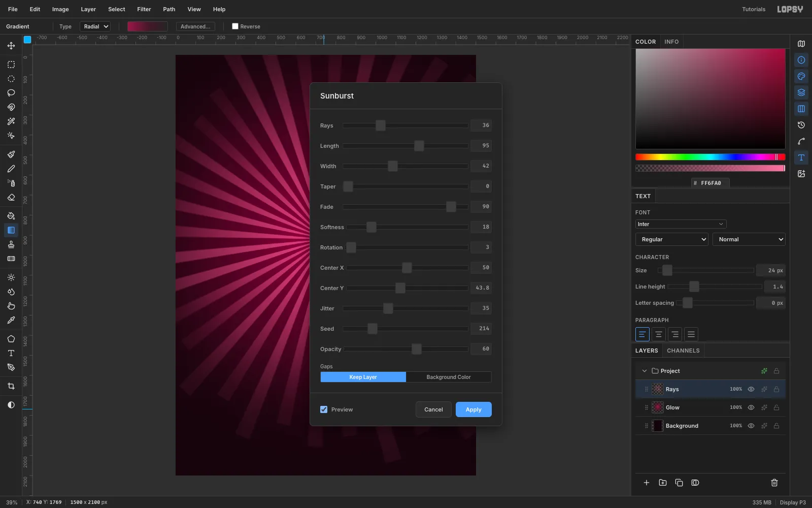Select the Dodge brightness tool

[x=11, y=277]
